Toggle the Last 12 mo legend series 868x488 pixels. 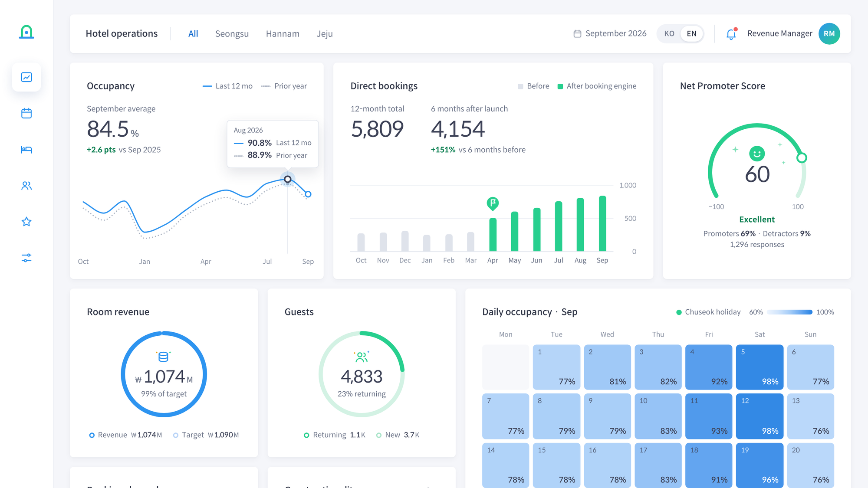pyautogui.click(x=227, y=86)
